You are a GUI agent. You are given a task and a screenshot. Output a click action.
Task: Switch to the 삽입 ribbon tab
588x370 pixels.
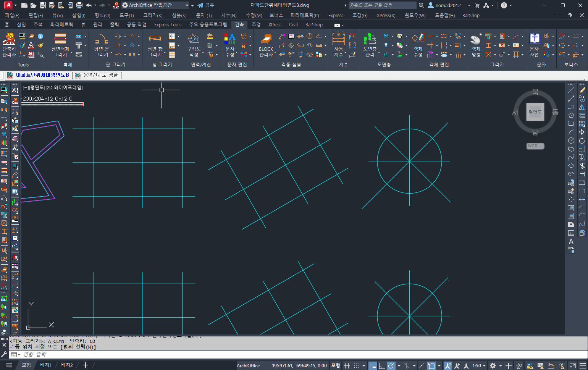21,24
